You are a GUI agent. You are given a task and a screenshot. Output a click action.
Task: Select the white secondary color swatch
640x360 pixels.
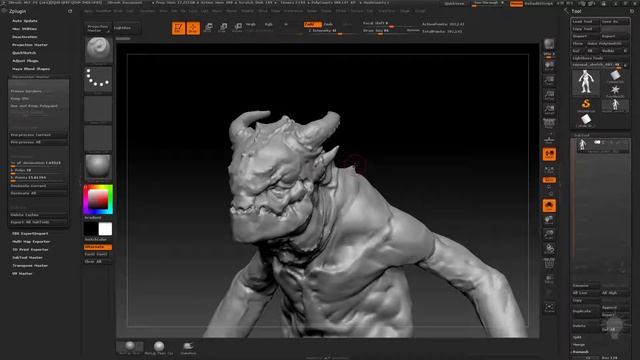(x=105, y=229)
